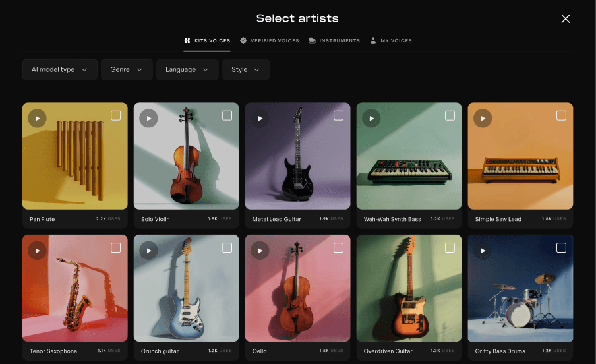Check the Overdriven Guitar checkbox
The image size is (596, 364).
[x=450, y=247]
